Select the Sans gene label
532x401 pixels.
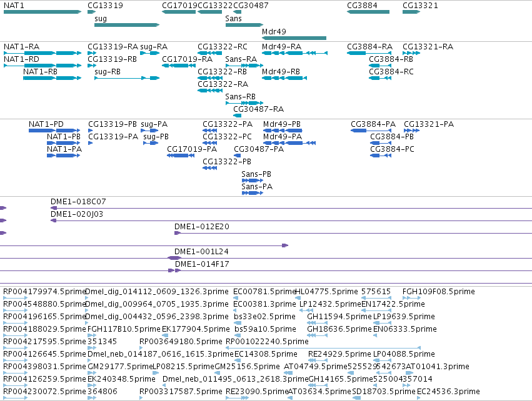(233, 19)
